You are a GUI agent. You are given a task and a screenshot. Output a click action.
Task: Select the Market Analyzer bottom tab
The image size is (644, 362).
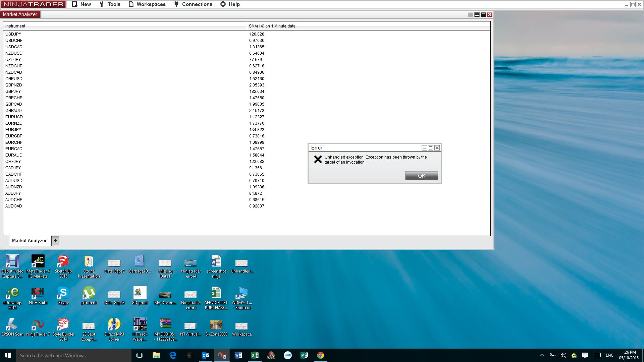click(x=29, y=241)
